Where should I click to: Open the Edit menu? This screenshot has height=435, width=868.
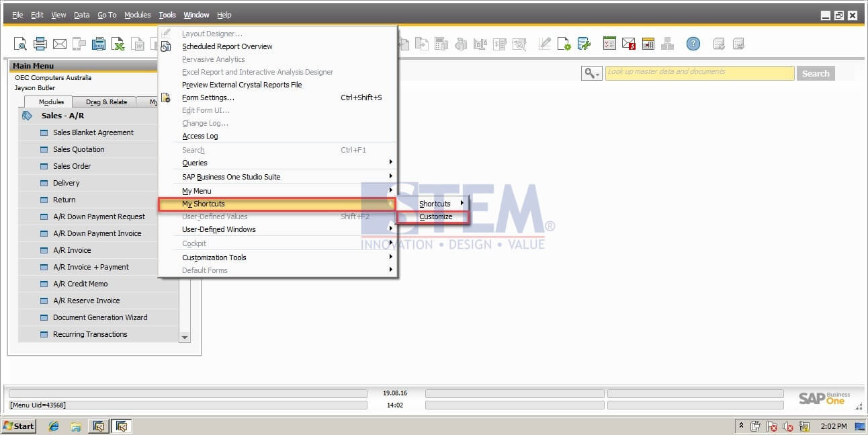tap(37, 15)
